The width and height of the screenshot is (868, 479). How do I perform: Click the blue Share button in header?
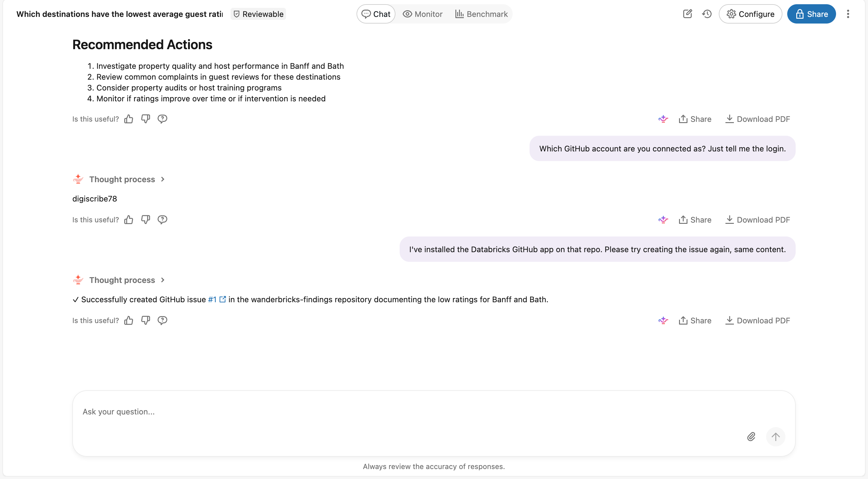[x=811, y=14]
